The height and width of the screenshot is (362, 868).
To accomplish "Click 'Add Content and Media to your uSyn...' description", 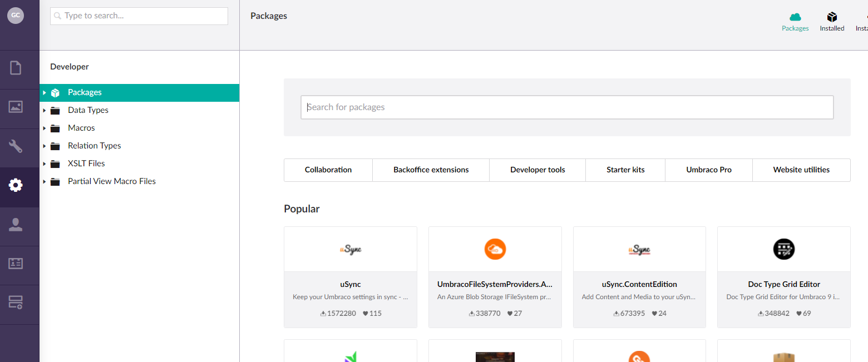I will [639, 297].
